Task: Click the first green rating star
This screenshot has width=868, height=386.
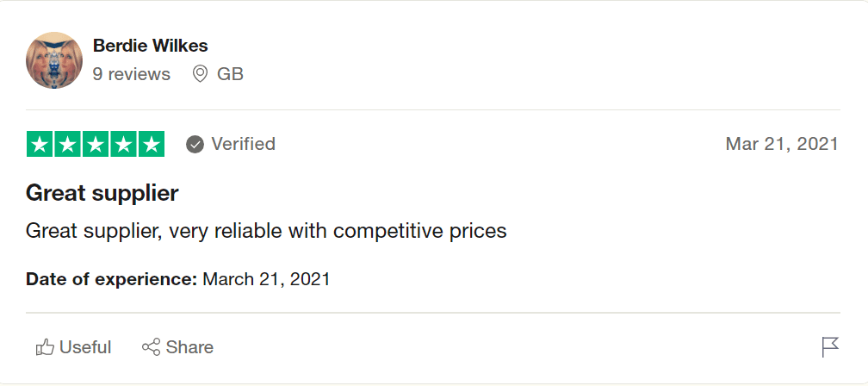Action: pos(40,144)
